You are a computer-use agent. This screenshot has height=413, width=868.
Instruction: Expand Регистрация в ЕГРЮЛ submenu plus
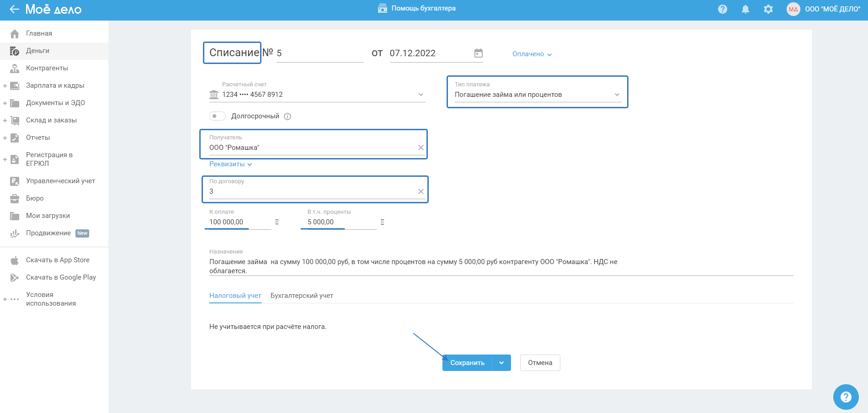tap(5, 159)
